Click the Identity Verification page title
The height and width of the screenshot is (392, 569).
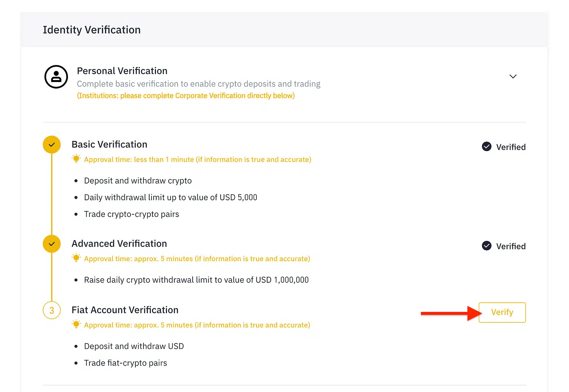pyautogui.click(x=92, y=30)
